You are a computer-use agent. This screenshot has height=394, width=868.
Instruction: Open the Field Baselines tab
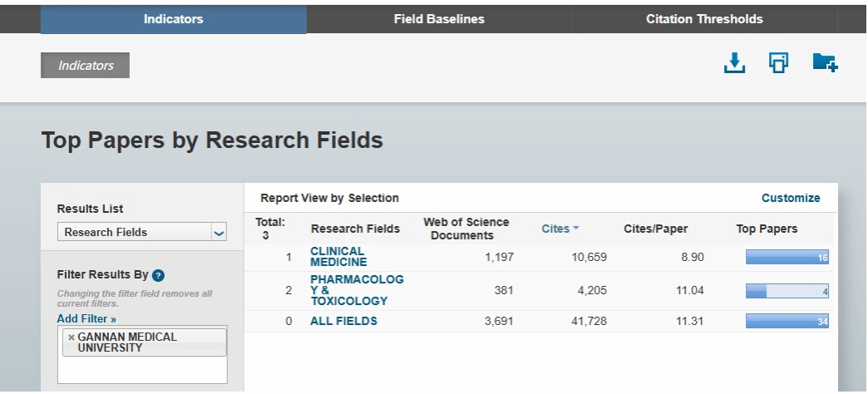[439, 19]
